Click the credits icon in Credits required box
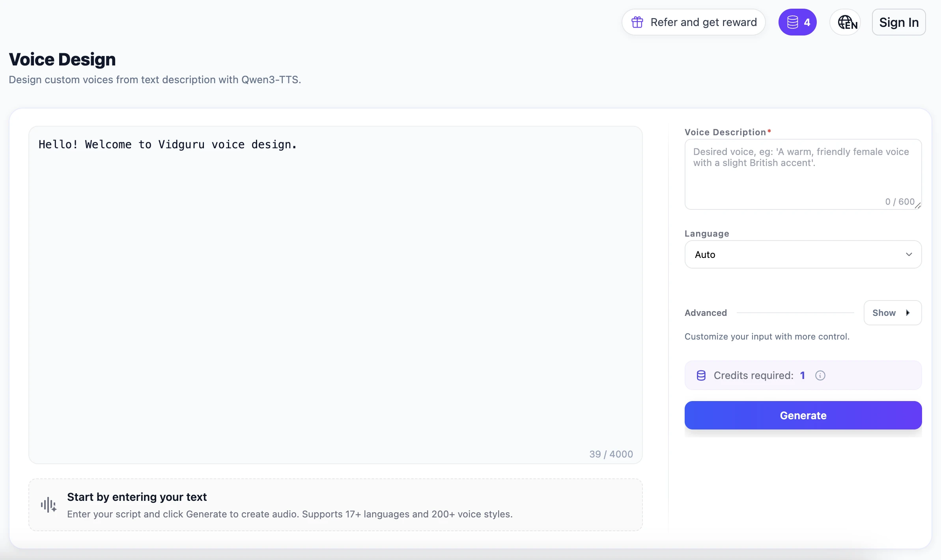This screenshot has height=560, width=941. pyautogui.click(x=701, y=375)
